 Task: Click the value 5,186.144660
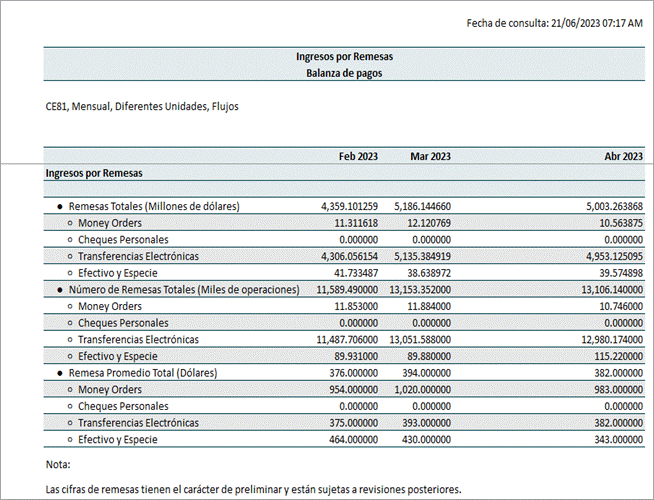click(423, 206)
